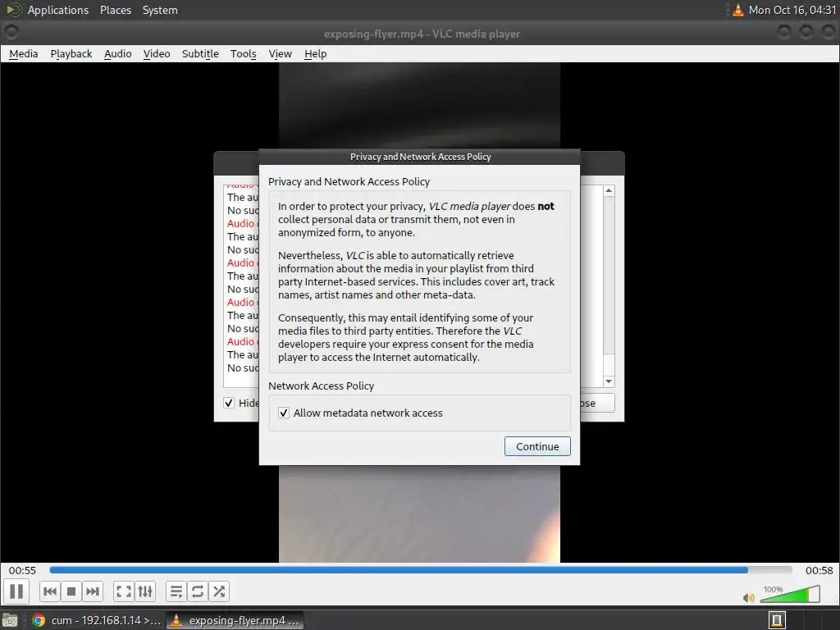Toggle the shuffle random icon
Viewport: 840px width, 630px height.
(x=219, y=591)
